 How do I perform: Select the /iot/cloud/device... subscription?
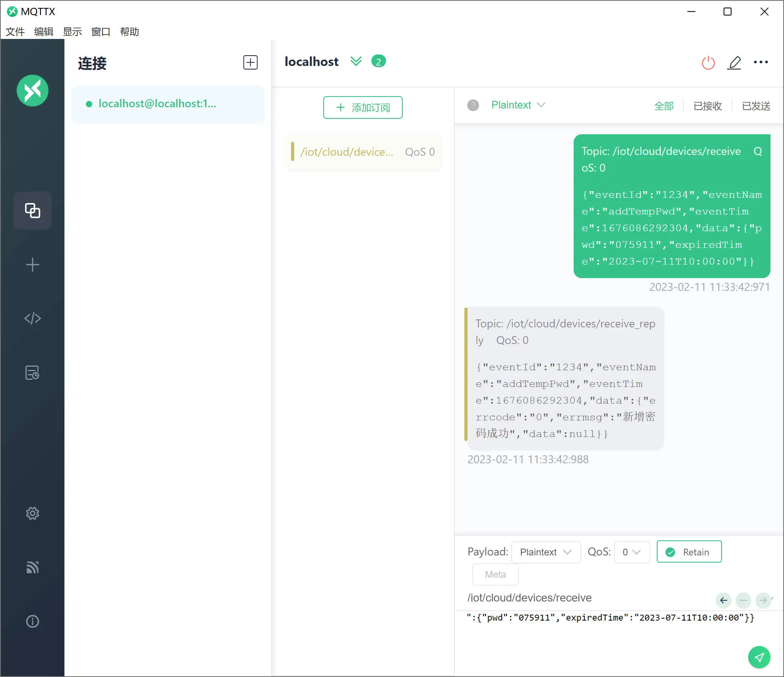(x=363, y=152)
